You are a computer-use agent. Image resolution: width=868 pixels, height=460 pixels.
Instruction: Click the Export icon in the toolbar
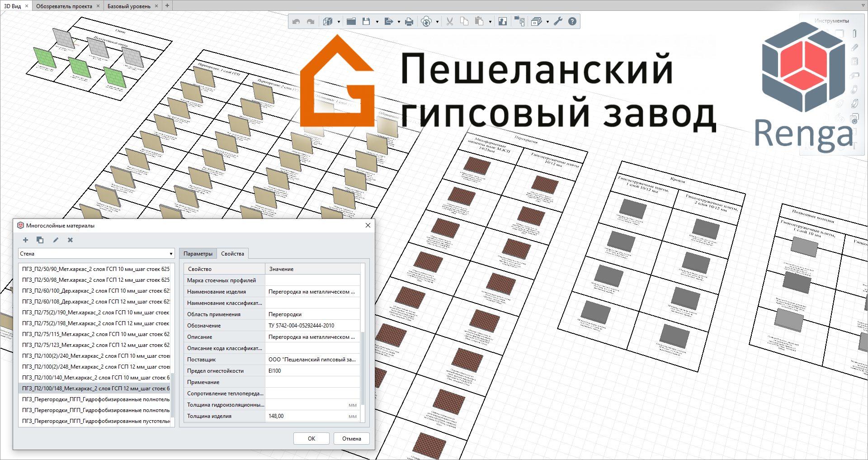pyautogui.click(x=388, y=21)
